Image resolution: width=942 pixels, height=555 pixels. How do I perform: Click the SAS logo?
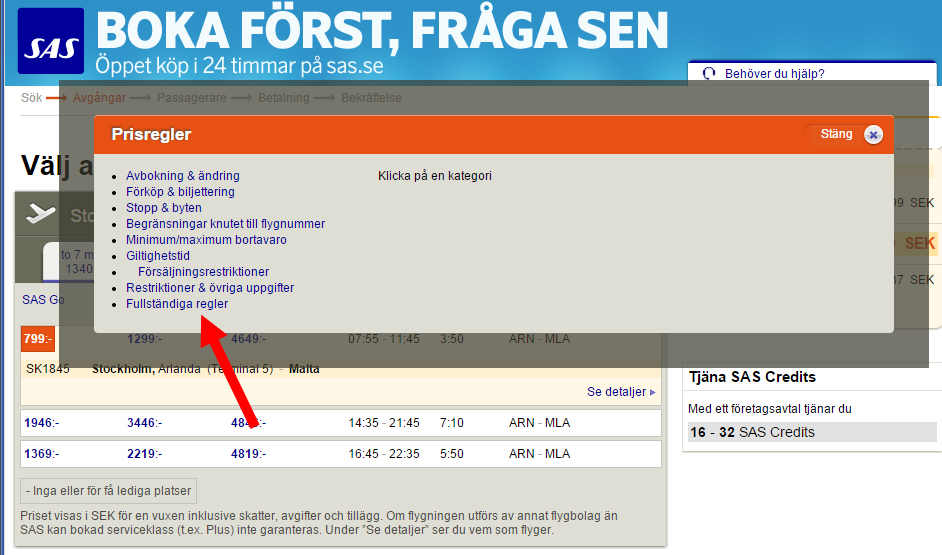coord(51,41)
